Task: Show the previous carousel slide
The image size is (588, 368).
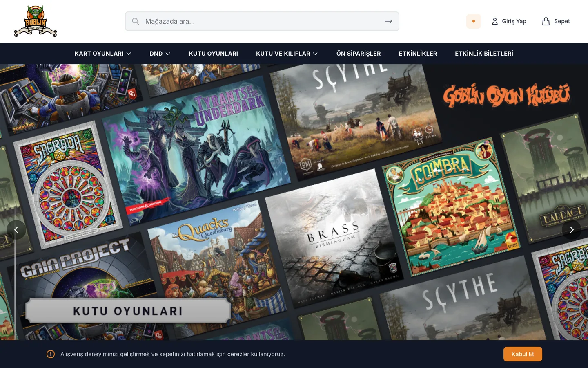Action: pyautogui.click(x=16, y=230)
